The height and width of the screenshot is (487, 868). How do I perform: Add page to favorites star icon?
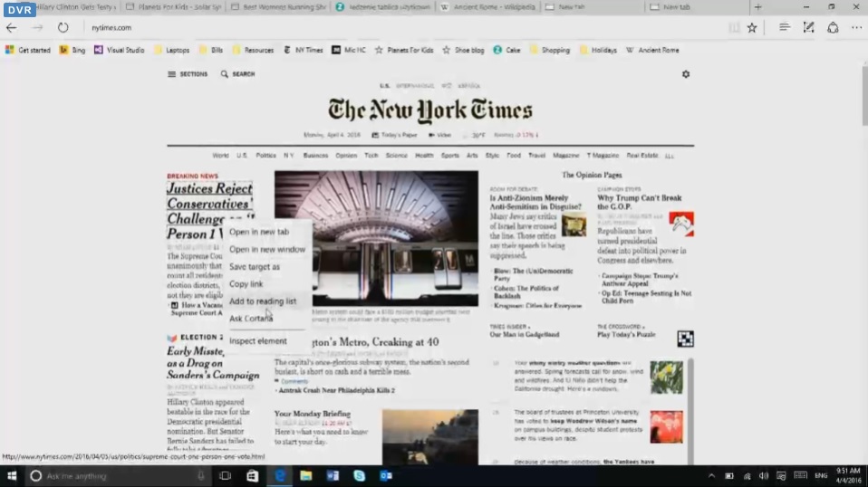click(752, 28)
